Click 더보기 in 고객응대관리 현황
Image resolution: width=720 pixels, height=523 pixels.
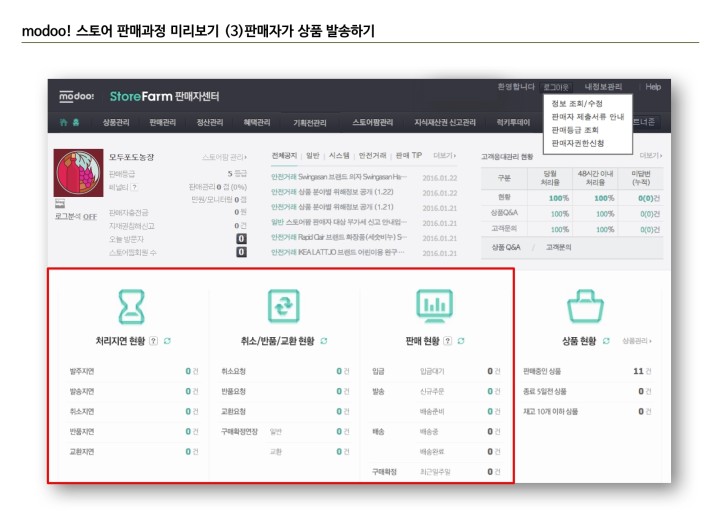(x=651, y=156)
